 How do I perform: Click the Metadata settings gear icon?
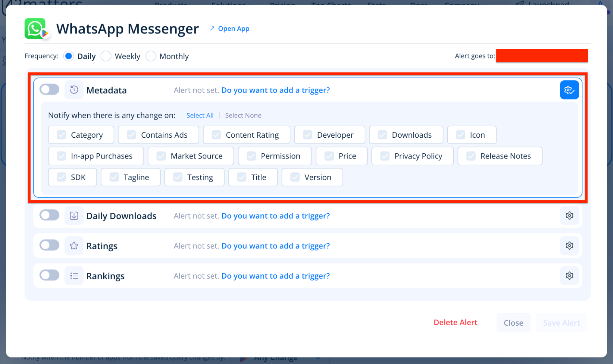(x=569, y=90)
